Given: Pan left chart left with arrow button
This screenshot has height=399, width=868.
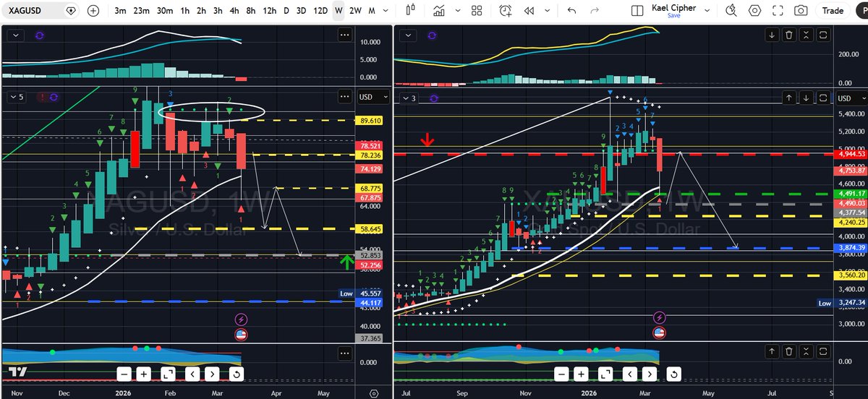Looking at the screenshot, I should [191, 374].
